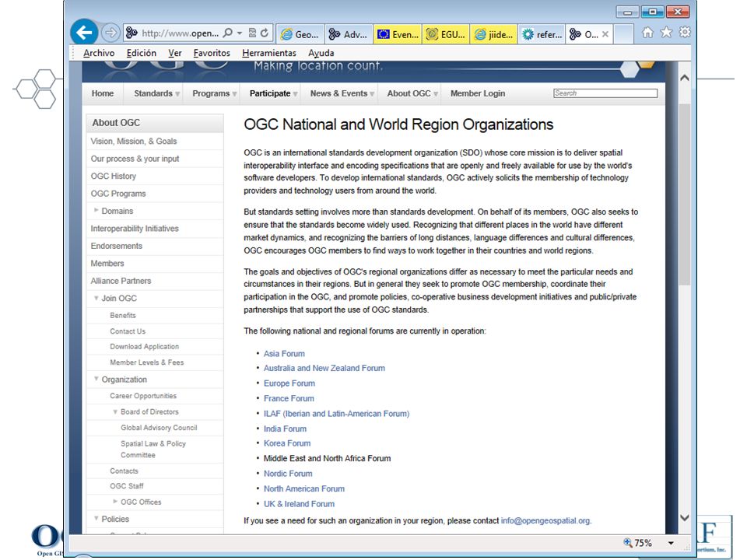The width and height of the screenshot is (747, 560).
Task: Open the Asia Forum link
Action: click(284, 354)
